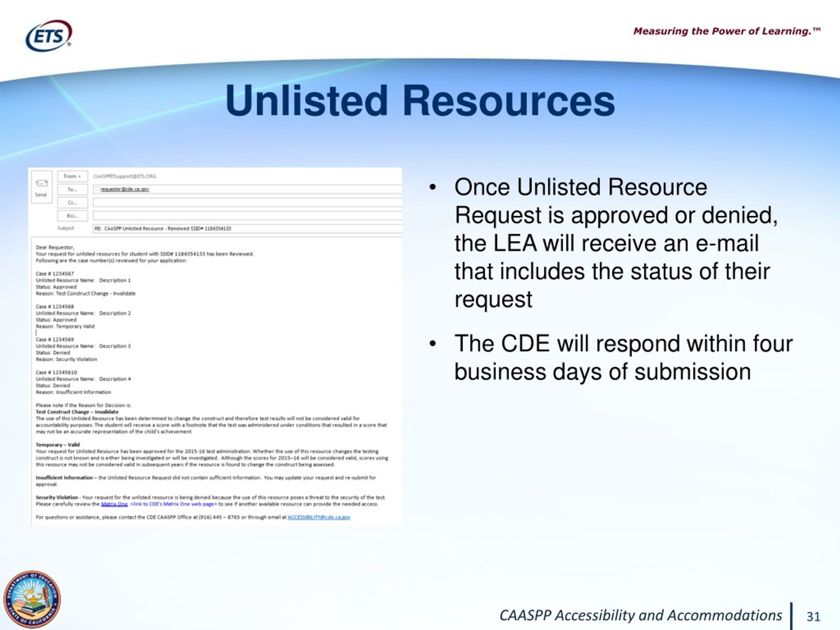Click the California Department of Education seal
This screenshot has width=840, height=630.
point(32,599)
